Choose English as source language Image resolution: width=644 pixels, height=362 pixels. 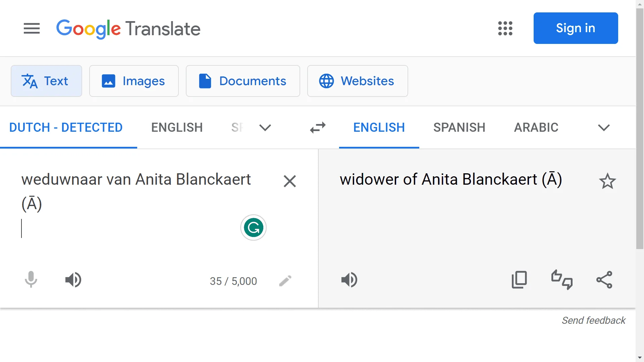(177, 127)
